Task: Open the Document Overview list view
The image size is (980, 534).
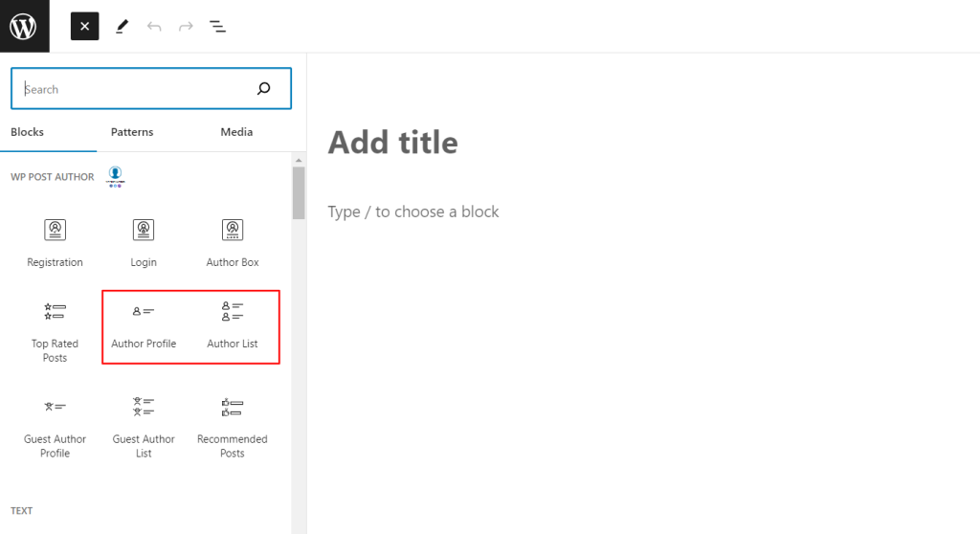Action: 217,26
